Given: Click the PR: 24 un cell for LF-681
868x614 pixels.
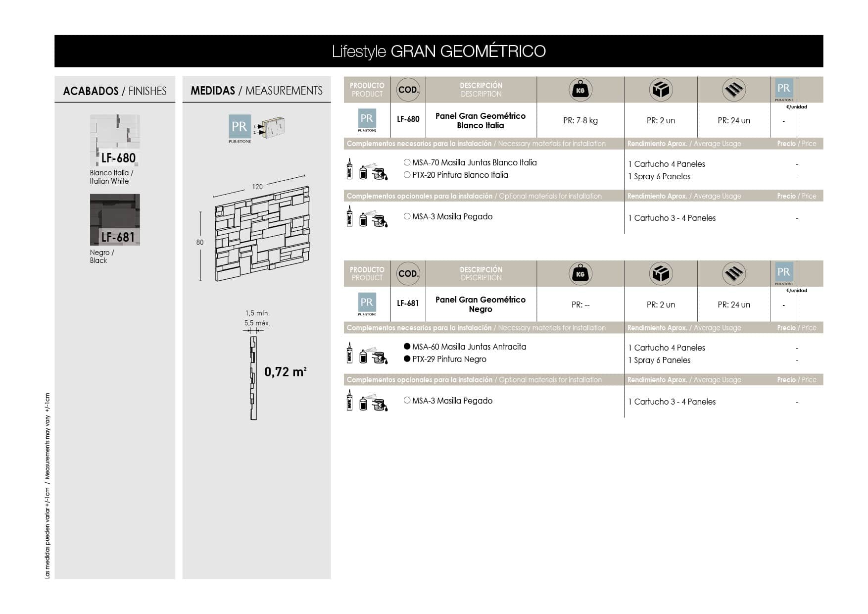Looking at the screenshot, I should 734,305.
